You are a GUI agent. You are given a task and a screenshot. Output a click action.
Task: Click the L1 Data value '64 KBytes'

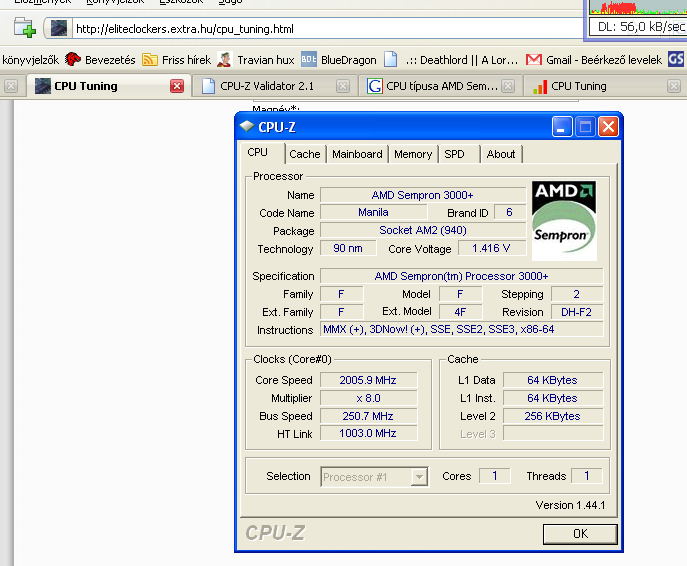[552, 380]
